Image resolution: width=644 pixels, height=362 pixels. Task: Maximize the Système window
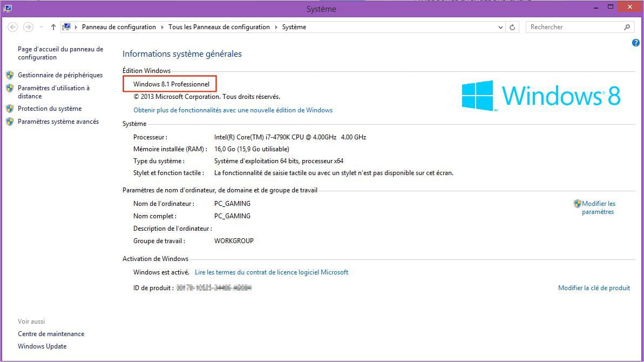point(611,8)
